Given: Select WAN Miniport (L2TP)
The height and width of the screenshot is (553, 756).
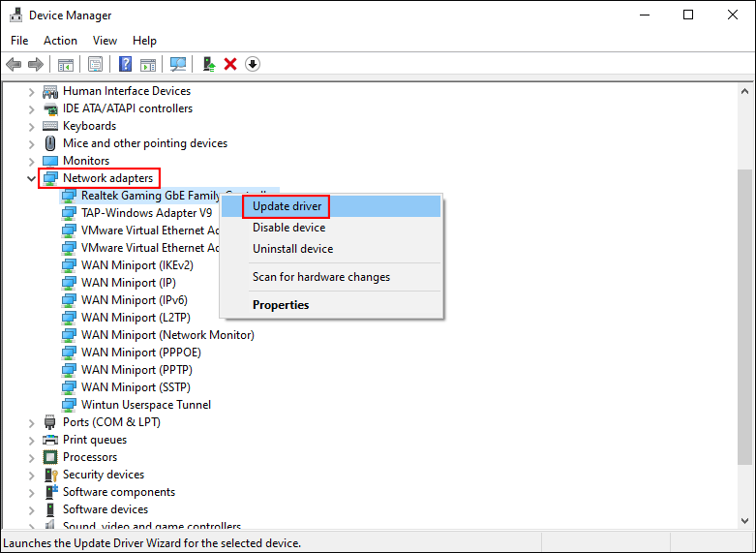Looking at the screenshot, I should pyautogui.click(x=136, y=318).
